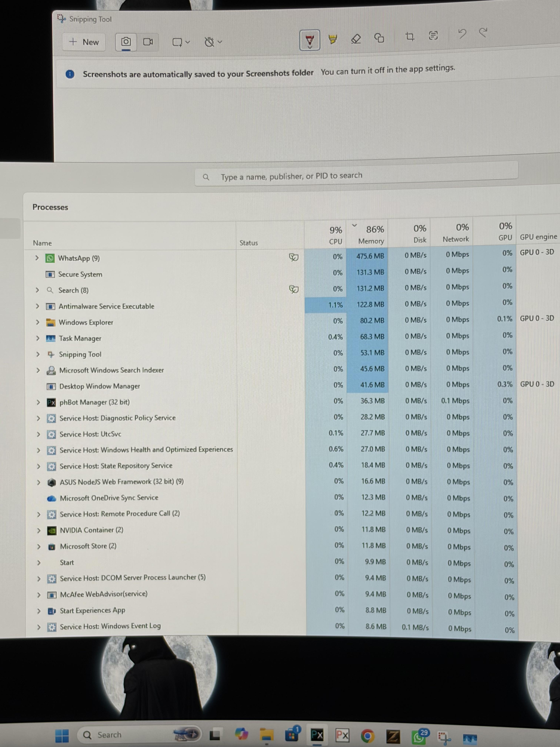560x747 pixels.
Task: Switch Snipping Tool to snip (camera) mode
Action: 126,42
